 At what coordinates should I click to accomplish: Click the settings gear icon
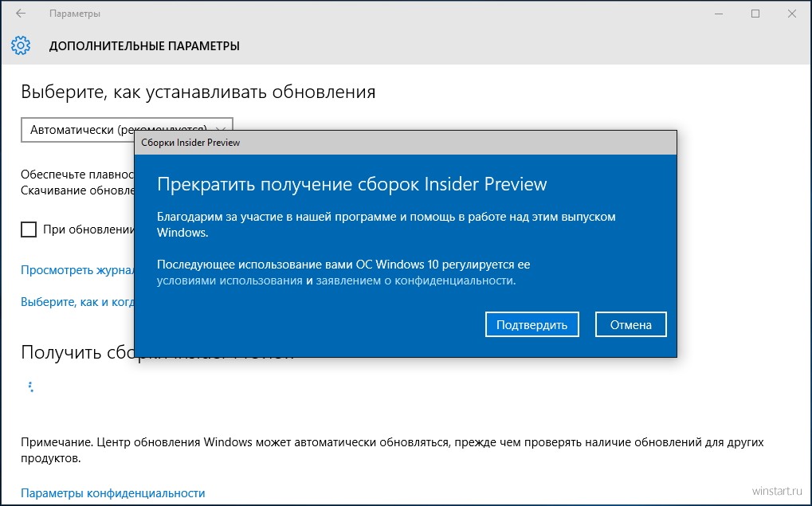(x=21, y=45)
